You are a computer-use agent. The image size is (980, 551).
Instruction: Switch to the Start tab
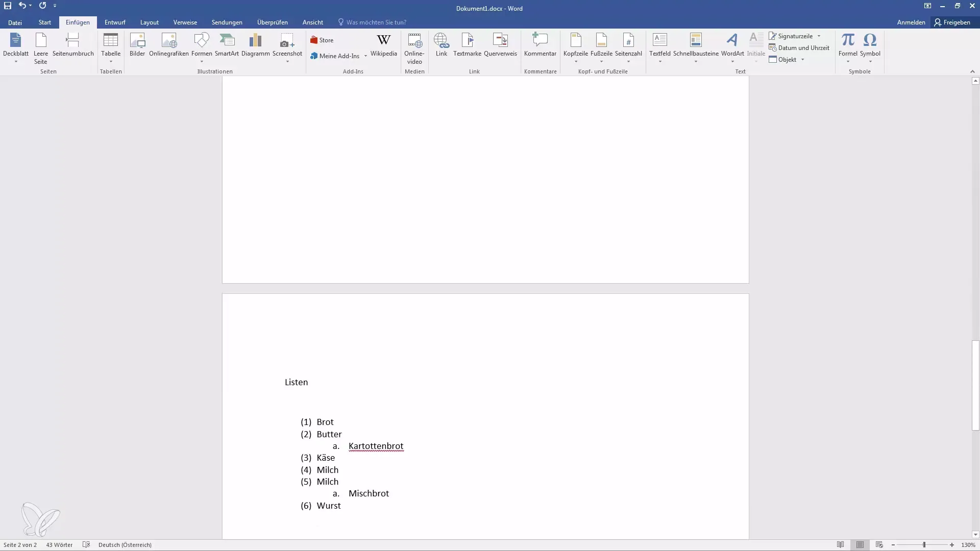point(45,22)
